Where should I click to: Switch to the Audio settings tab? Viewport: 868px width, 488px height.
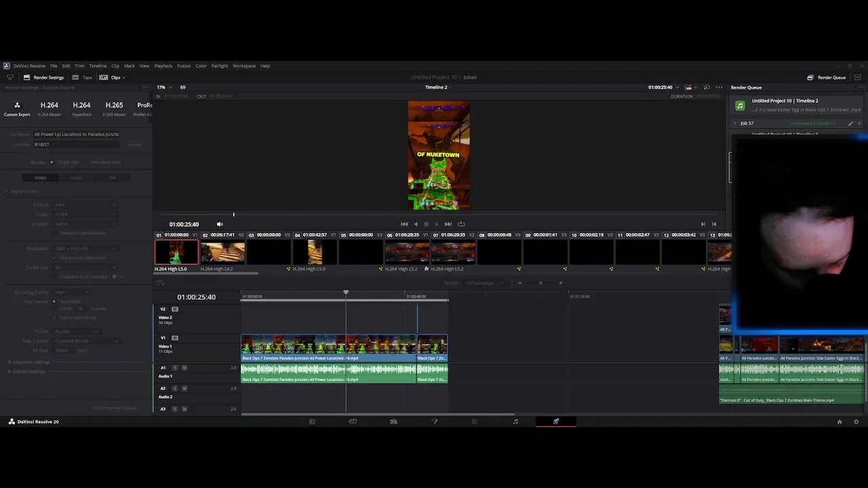[x=77, y=178]
